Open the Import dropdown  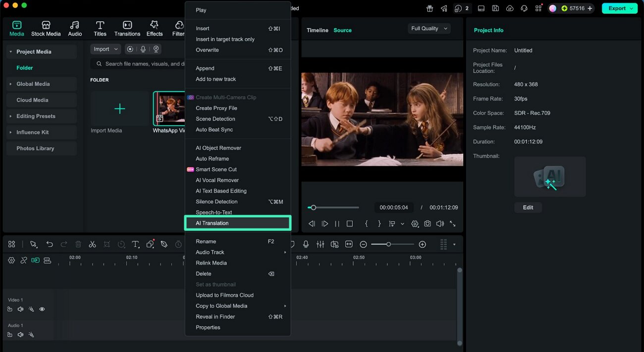coord(106,49)
